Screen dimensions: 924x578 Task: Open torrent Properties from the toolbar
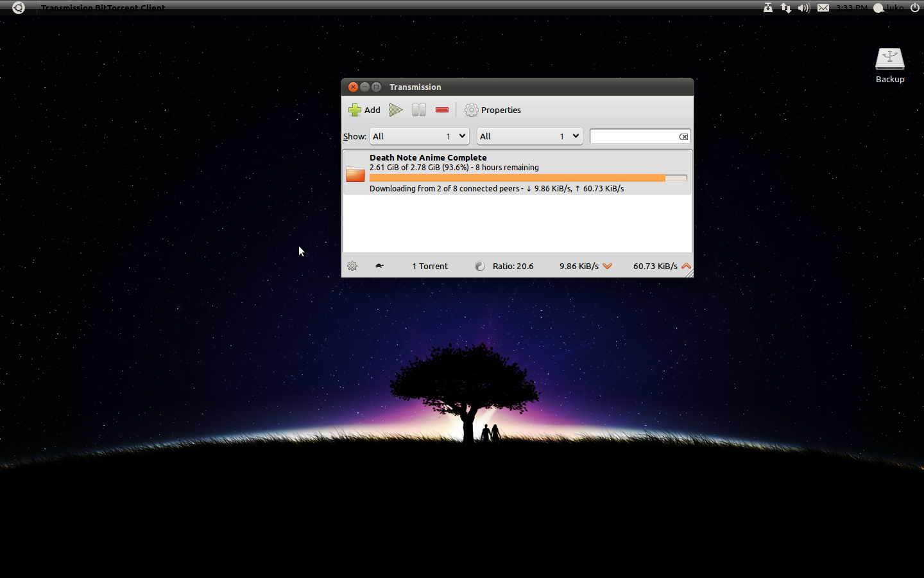pos(493,110)
